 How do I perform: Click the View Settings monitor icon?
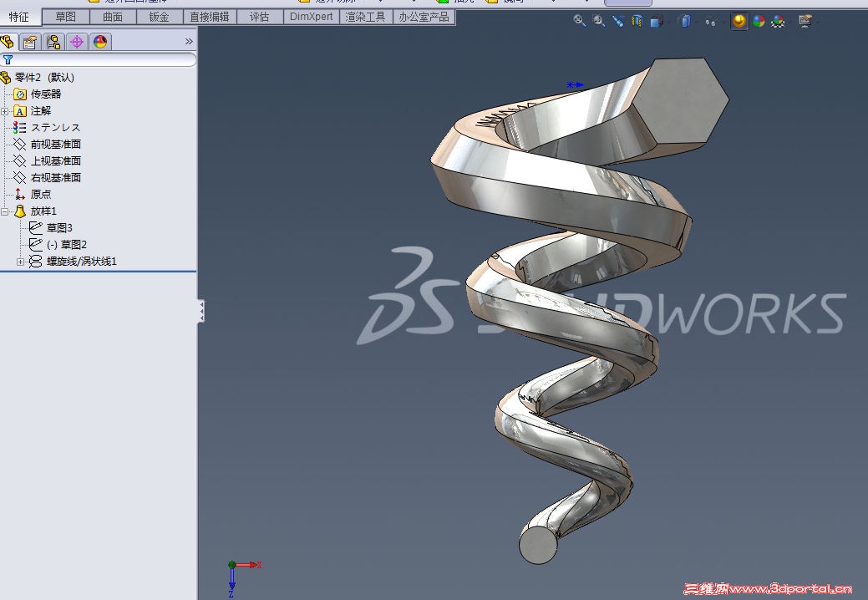805,21
